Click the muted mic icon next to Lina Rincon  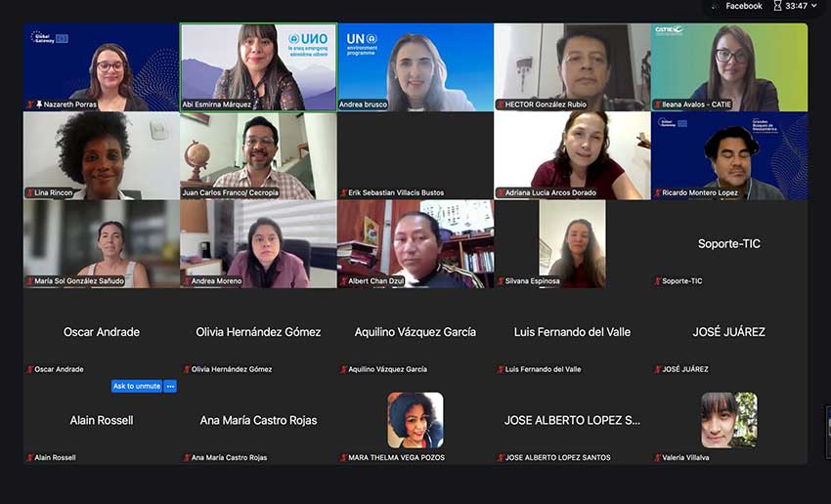click(x=30, y=192)
